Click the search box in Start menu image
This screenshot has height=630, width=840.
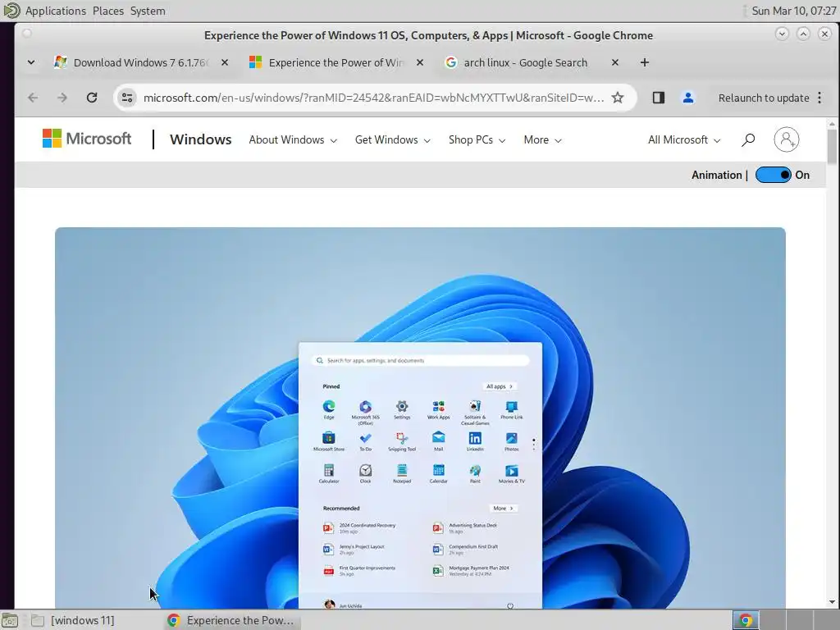420,361
